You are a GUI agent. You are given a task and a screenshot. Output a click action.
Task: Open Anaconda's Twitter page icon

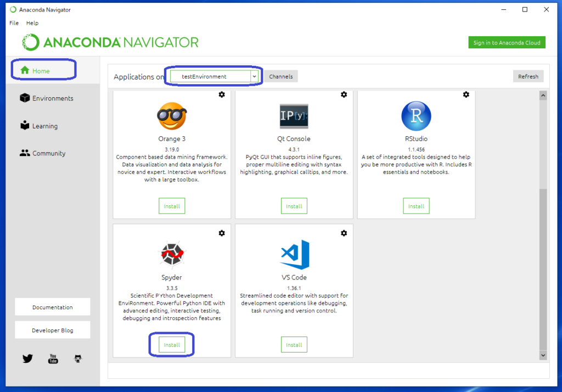pos(27,359)
